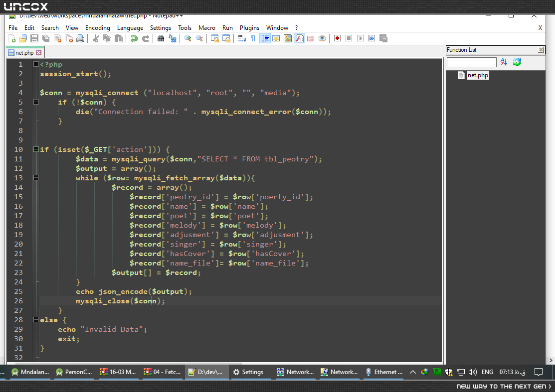The width and height of the screenshot is (555, 392).
Task: Toggle show all characters pilcrow icon
Action: point(253,38)
